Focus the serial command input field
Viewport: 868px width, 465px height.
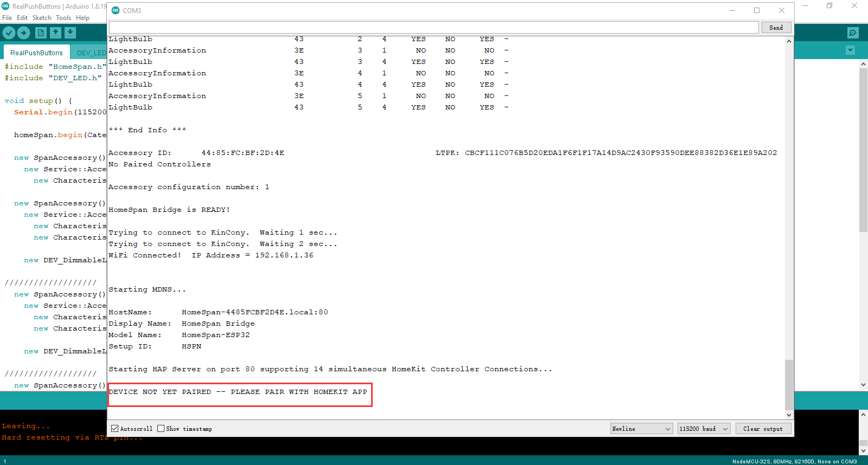(433, 28)
